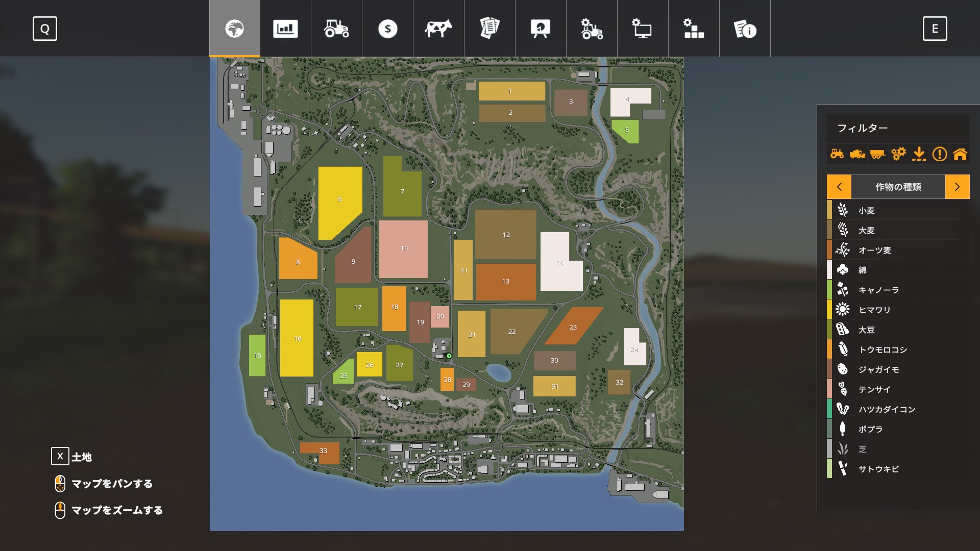Click the 作物の種類 category selector label
The image size is (980, 551).
898,187
